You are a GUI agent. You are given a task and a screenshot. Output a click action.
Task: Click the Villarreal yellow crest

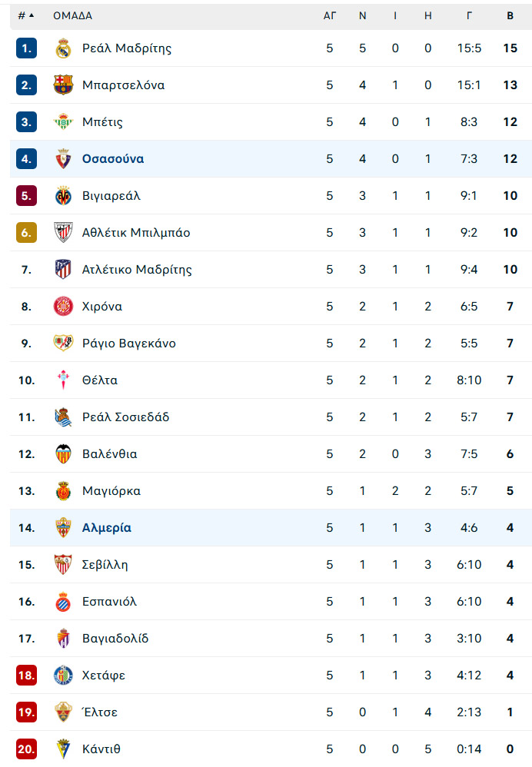click(x=63, y=196)
